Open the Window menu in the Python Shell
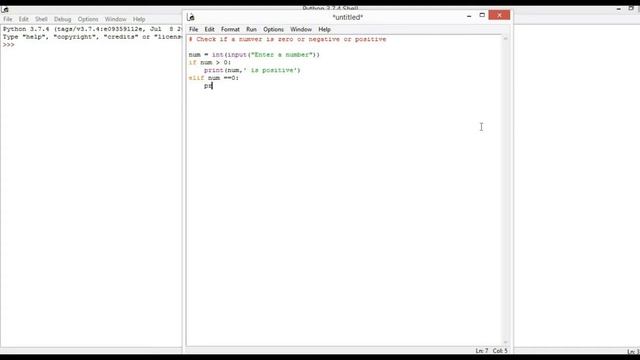This screenshot has width=640, height=360. coord(116,19)
